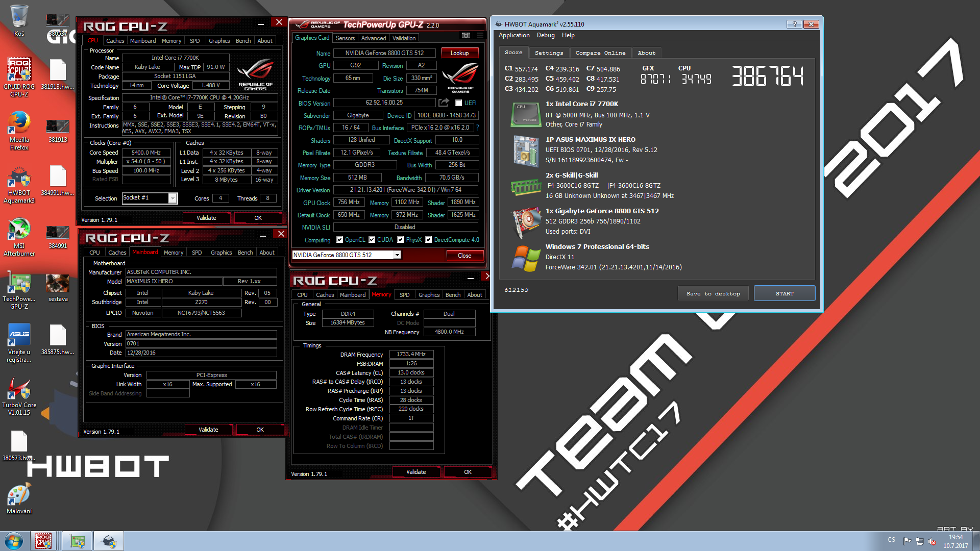Select Graphics tab in Mainboard CPU-Z window
Viewport: 980px width, 551px height.
click(x=221, y=253)
